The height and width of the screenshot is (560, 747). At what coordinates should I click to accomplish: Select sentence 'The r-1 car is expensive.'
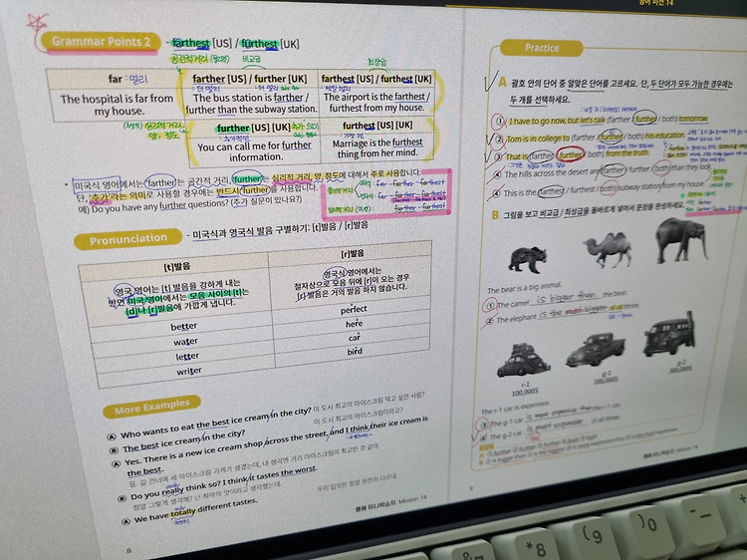tap(515, 407)
